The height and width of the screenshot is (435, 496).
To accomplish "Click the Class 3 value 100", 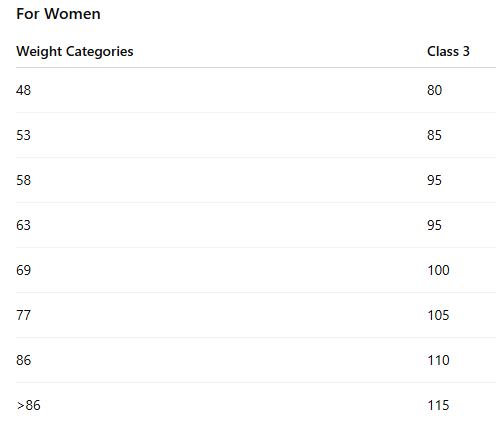I will [x=438, y=270].
